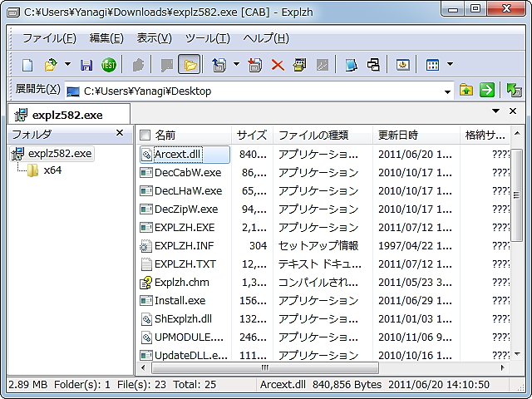Click the window system menu icon in title bar
Screen dimensions: 532x399
[13, 13]
